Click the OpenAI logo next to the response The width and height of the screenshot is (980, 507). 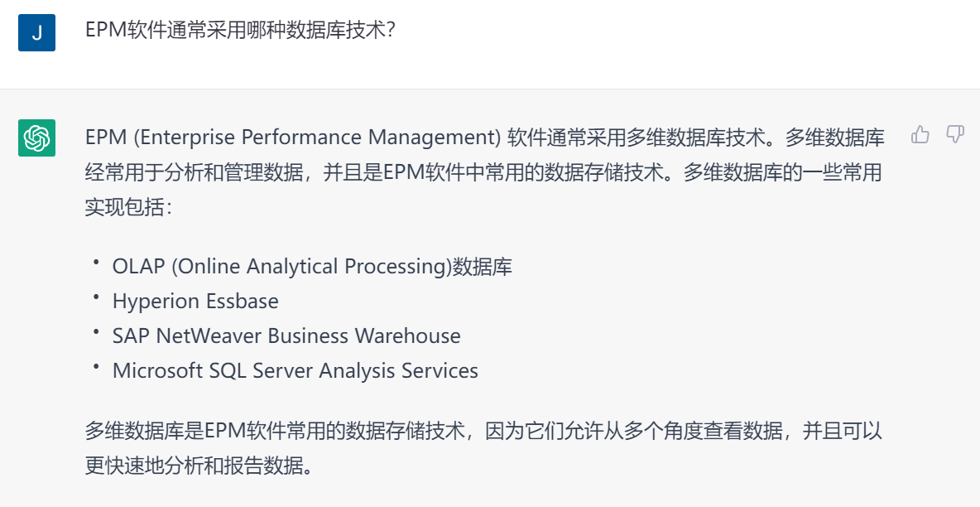pos(35,138)
